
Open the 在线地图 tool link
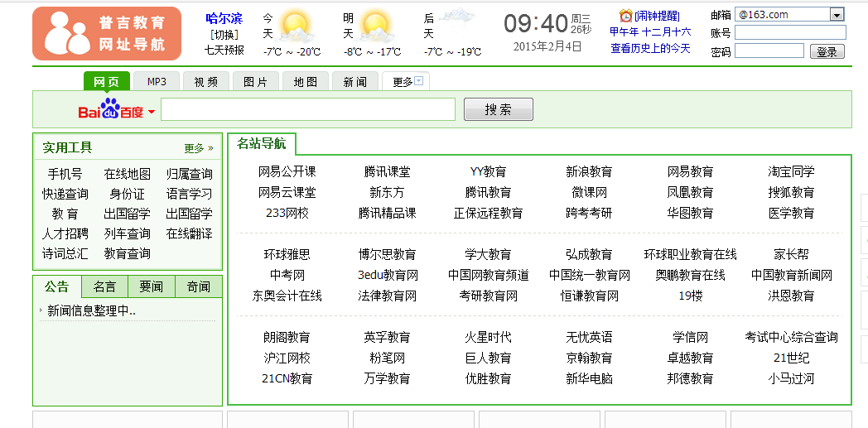[x=128, y=174]
